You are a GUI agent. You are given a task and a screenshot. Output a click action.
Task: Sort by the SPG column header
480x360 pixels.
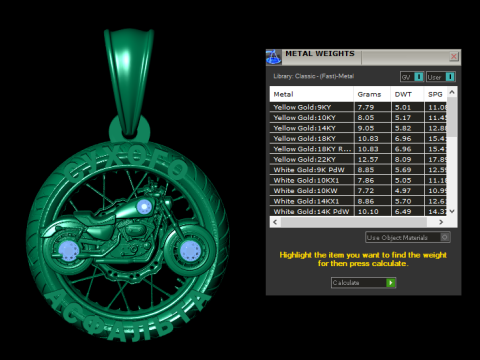(x=436, y=94)
